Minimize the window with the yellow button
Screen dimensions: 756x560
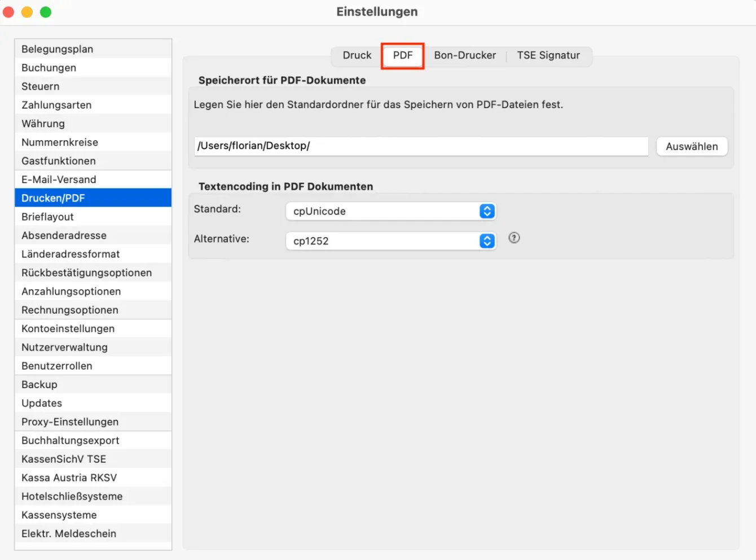tap(27, 12)
